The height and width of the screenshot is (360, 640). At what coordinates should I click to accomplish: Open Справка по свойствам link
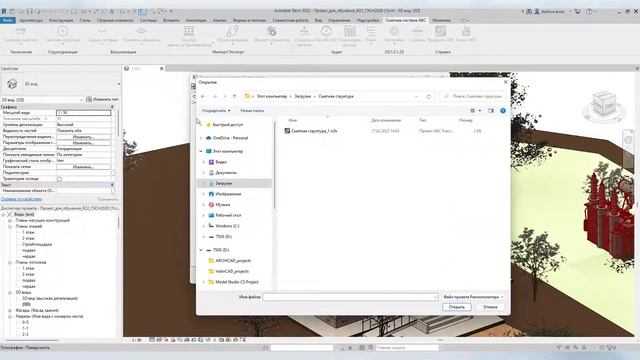coord(21,199)
